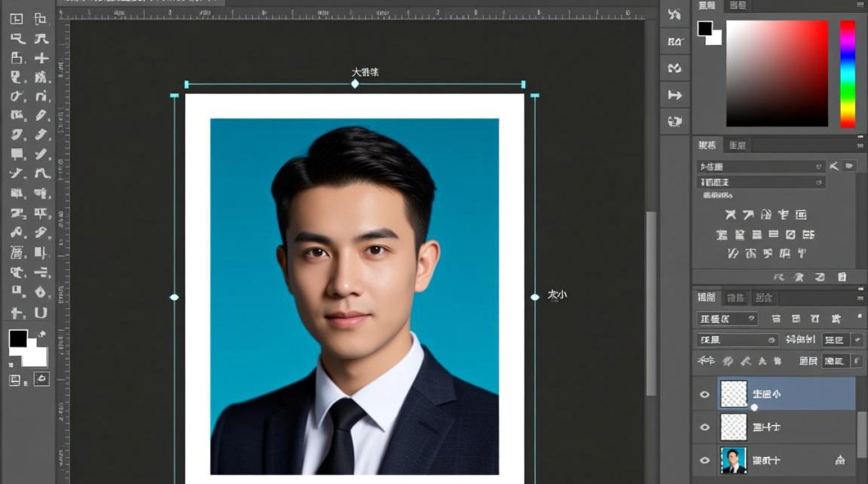This screenshot has height=484, width=868.
Task: Open the opacity slider arrow in Layers panel
Action: (858, 340)
